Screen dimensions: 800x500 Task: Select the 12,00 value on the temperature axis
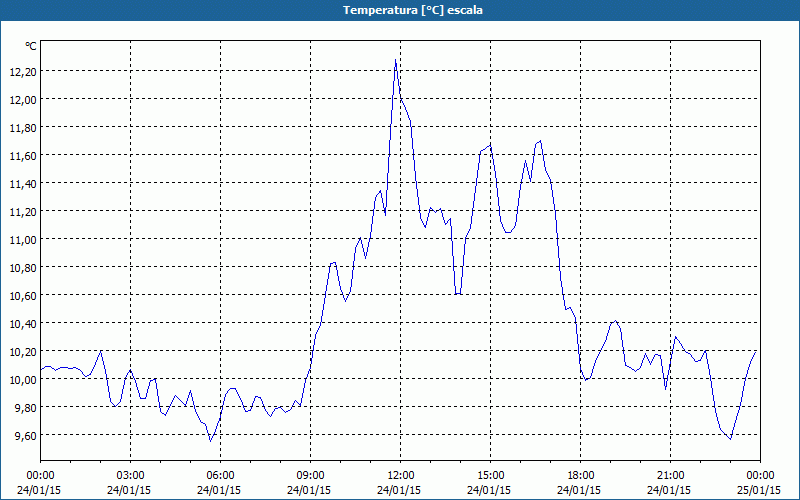[23, 100]
